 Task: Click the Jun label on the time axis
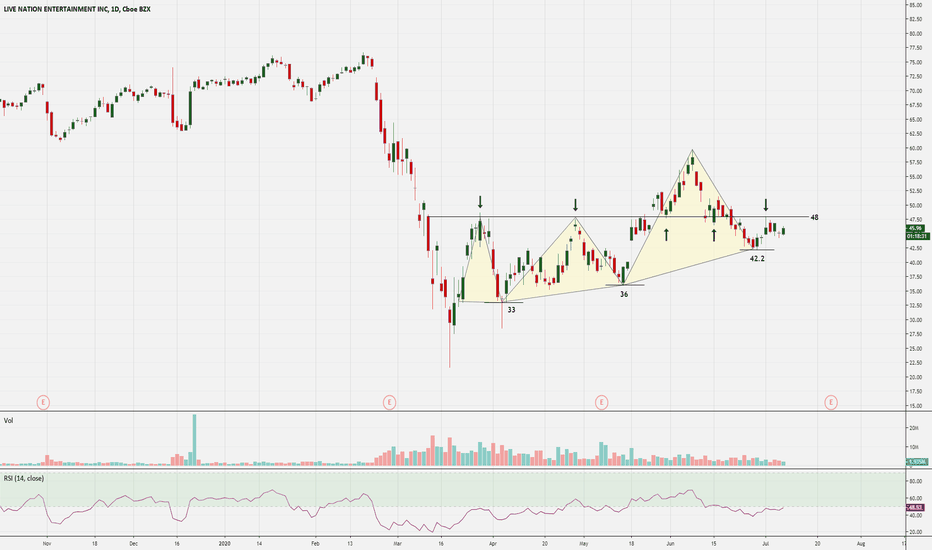tap(670, 543)
